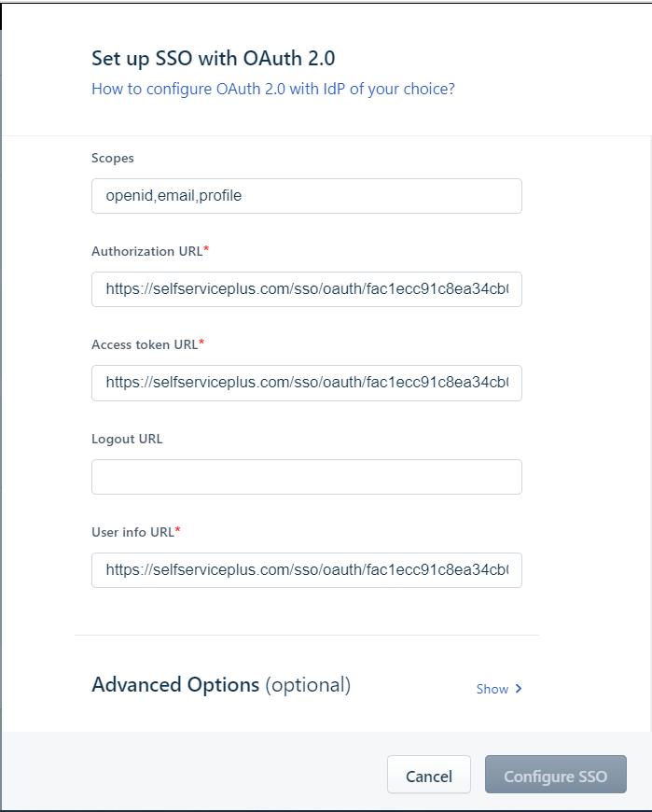Viewport: 652px width, 812px height.
Task: Click the Set up SSO with OAuth 2.0 title
Action: pyautogui.click(x=213, y=59)
